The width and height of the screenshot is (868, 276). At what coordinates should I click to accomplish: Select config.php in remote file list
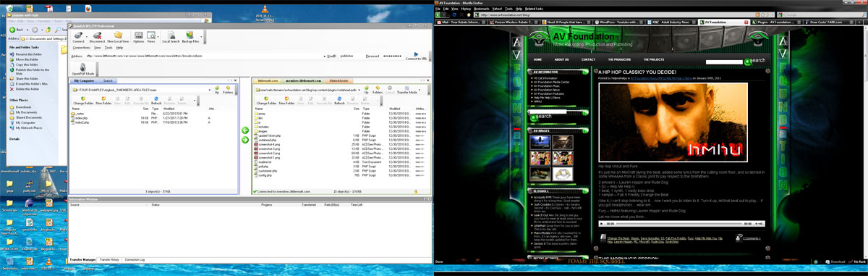(x=263, y=175)
